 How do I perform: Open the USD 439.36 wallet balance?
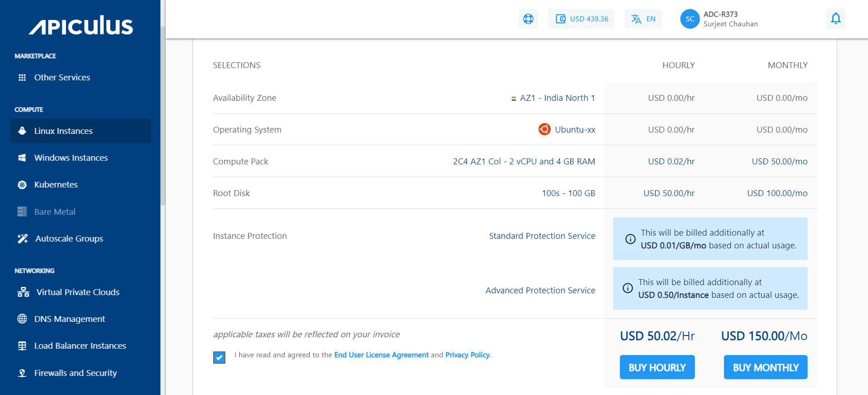tap(581, 19)
